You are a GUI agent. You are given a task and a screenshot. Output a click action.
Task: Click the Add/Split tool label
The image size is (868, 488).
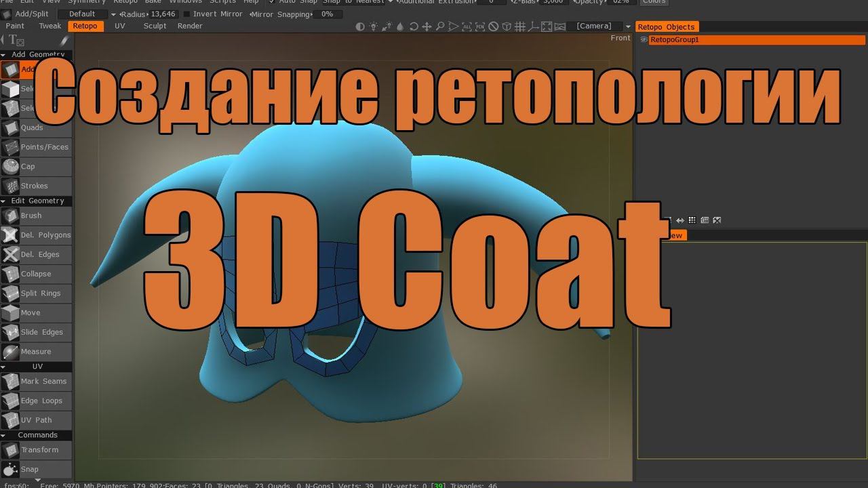click(31, 14)
